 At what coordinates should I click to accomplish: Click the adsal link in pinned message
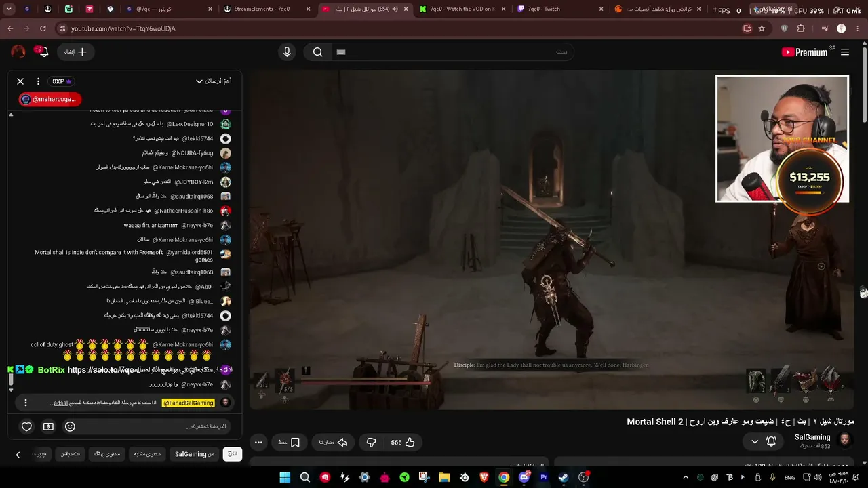[x=61, y=403]
